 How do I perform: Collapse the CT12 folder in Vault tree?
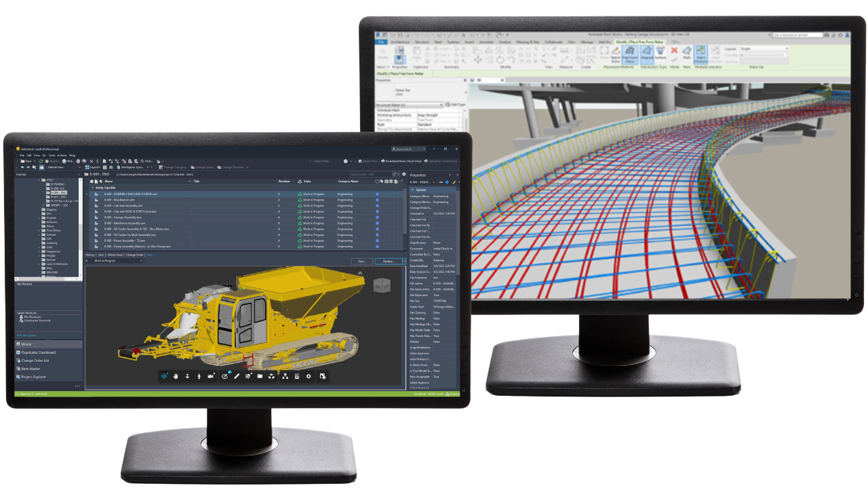coord(39,180)
